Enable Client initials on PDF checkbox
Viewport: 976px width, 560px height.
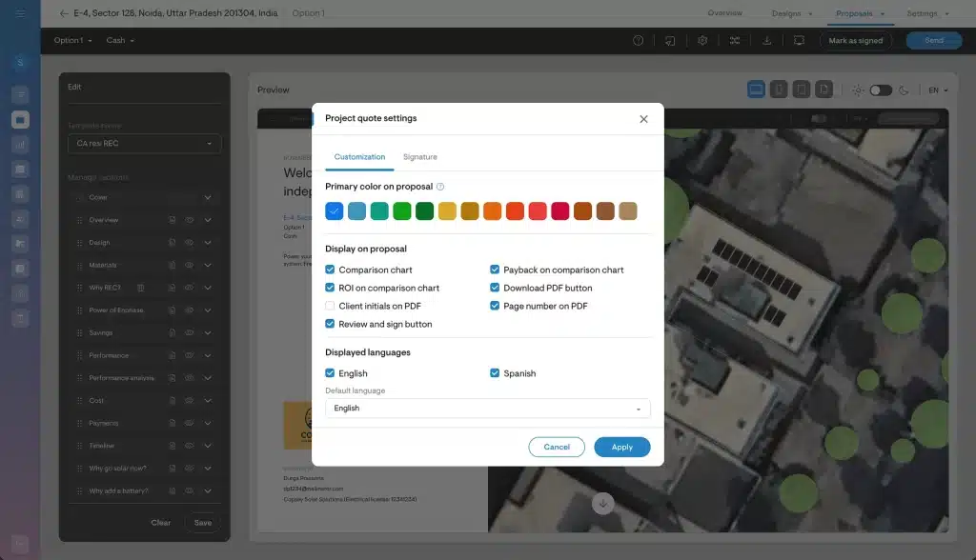330,307
